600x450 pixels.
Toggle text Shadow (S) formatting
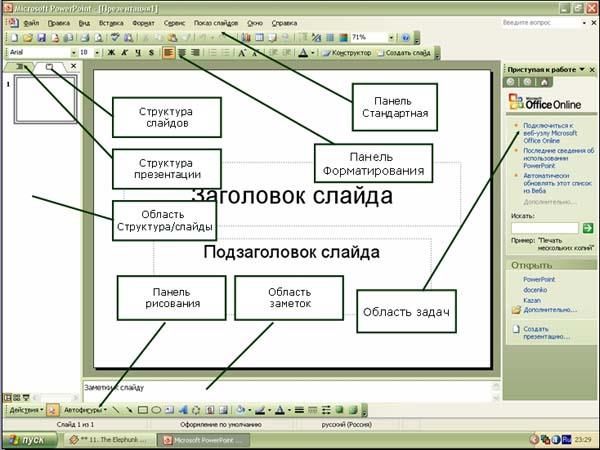(x=151, y=53)
